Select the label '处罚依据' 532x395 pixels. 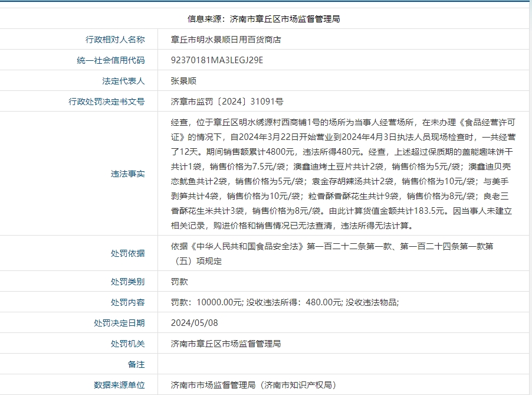pyautogui.click(x=128, y=253)
